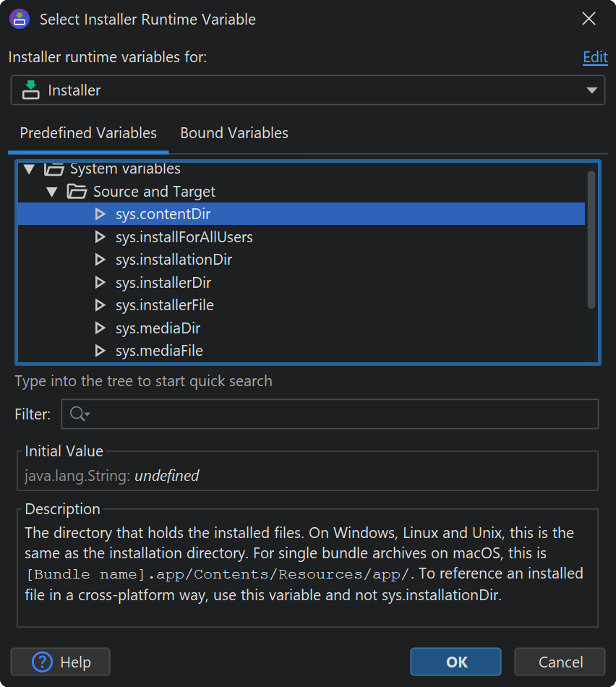Switch to the Bound Variables tab
Screen dimensions: 616x687
(234, 133)
